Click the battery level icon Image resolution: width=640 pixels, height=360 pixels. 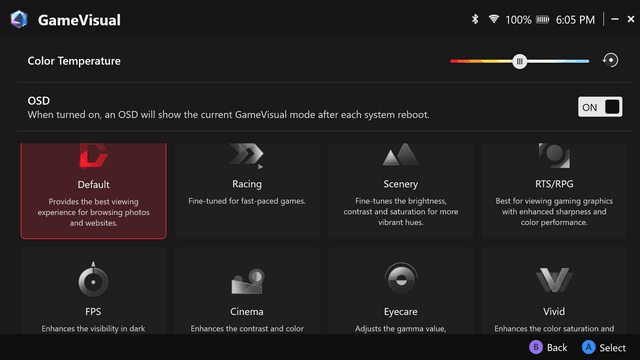[542, 19]
